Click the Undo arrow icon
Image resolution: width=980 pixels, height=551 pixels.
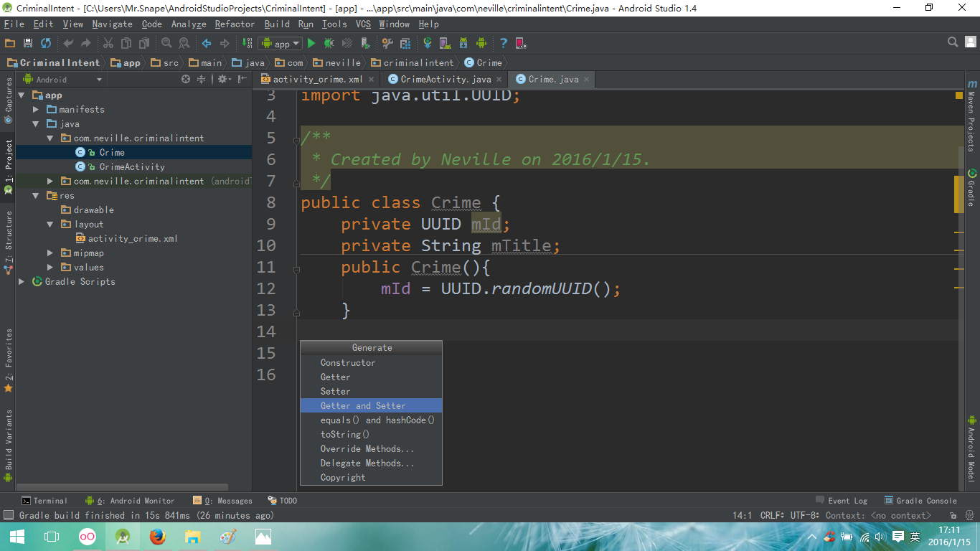click(x=68, y=43)
